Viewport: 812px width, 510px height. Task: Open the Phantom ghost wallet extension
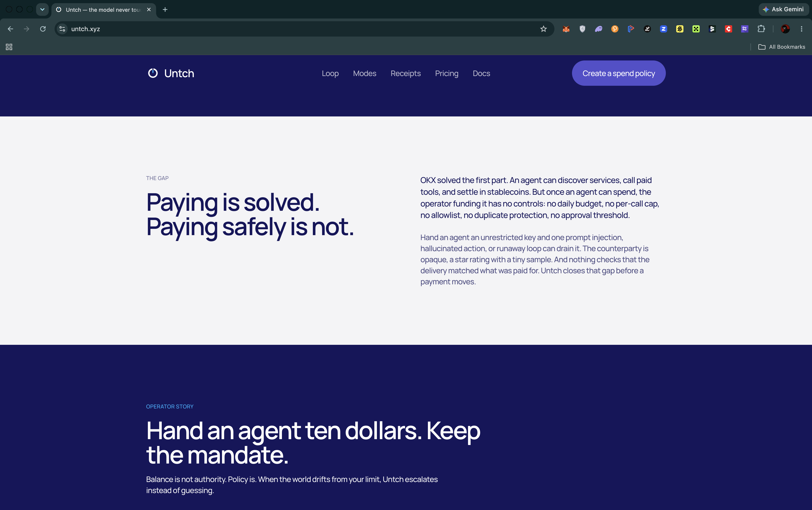[x=598, y=29]
